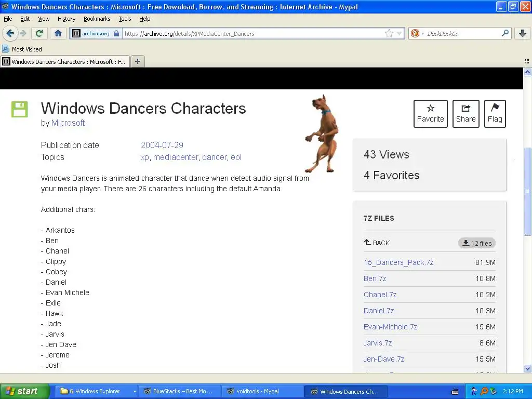Open the Bookmarks menu
The height and width of the screenshot is (399, 532).
coord(97,19)
